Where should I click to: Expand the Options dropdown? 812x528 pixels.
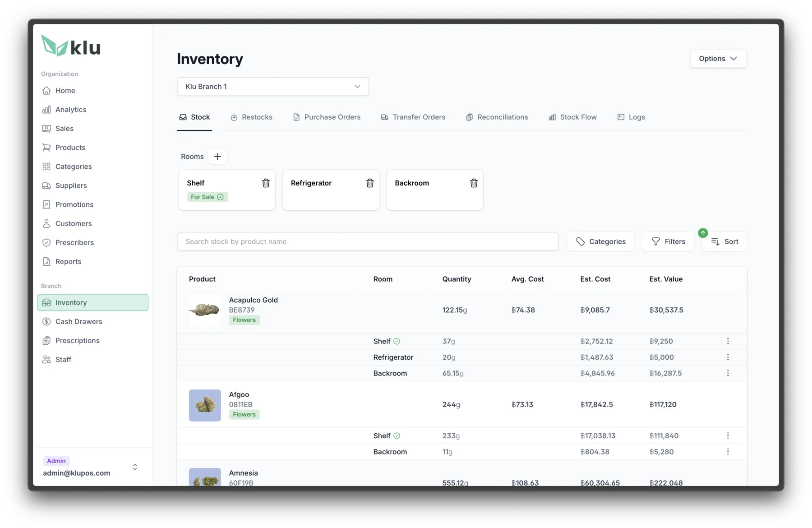point(718,59)
